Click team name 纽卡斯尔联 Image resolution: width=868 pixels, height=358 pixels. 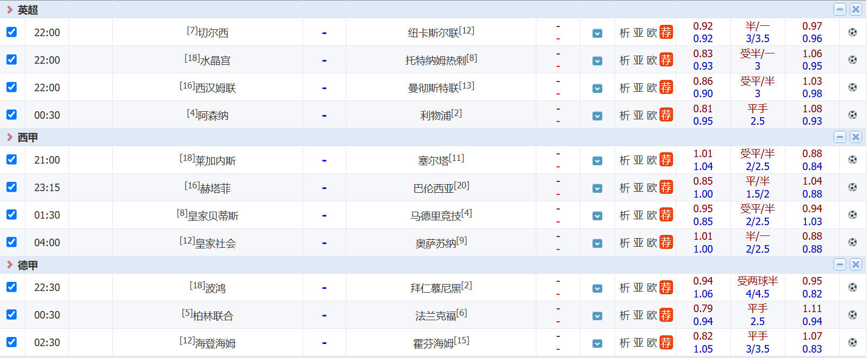pyautogui.click(x=434, y=33)
